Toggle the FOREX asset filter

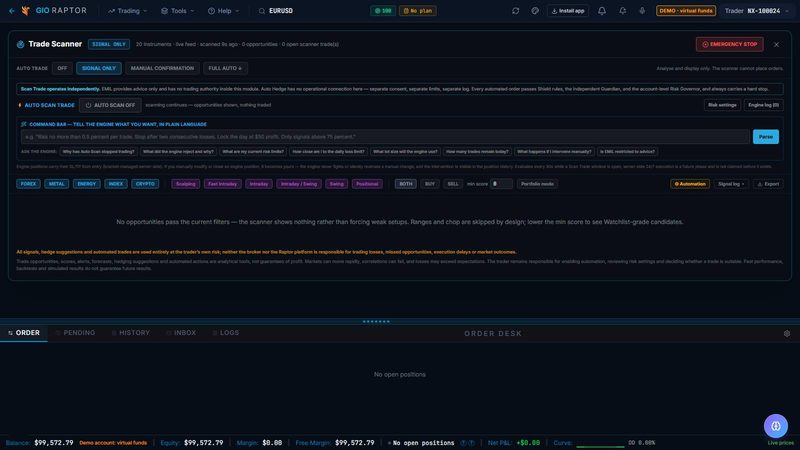[x=28, y=184]
